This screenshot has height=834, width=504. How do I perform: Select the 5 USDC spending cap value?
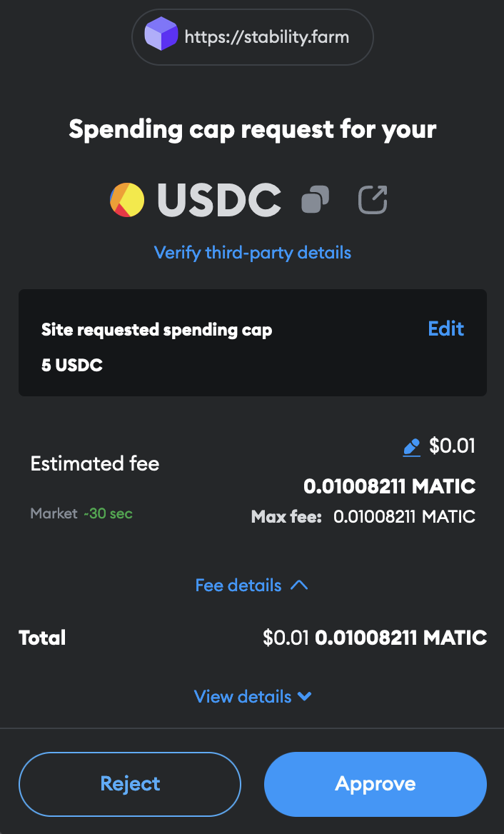(x=72, y=366)
